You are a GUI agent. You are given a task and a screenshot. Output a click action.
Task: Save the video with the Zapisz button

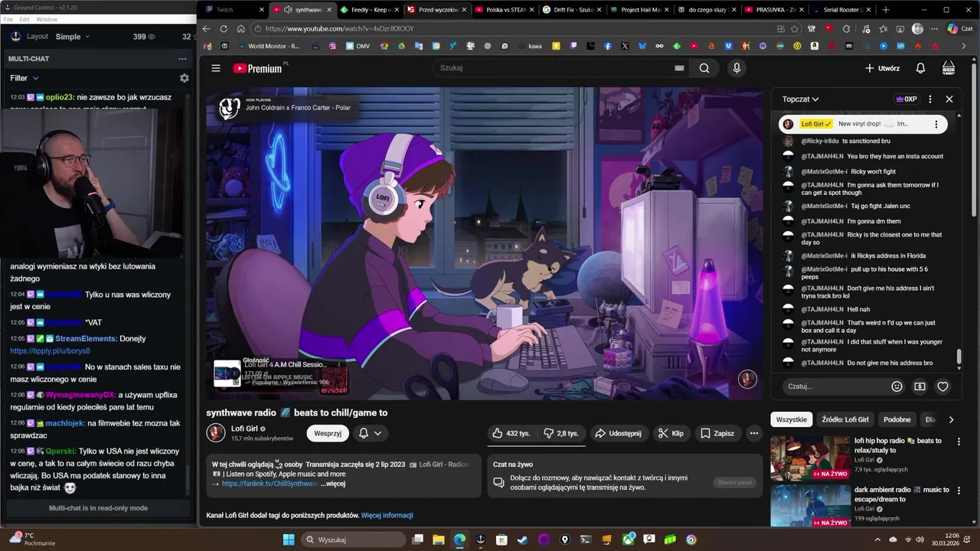tap(717, 433)
